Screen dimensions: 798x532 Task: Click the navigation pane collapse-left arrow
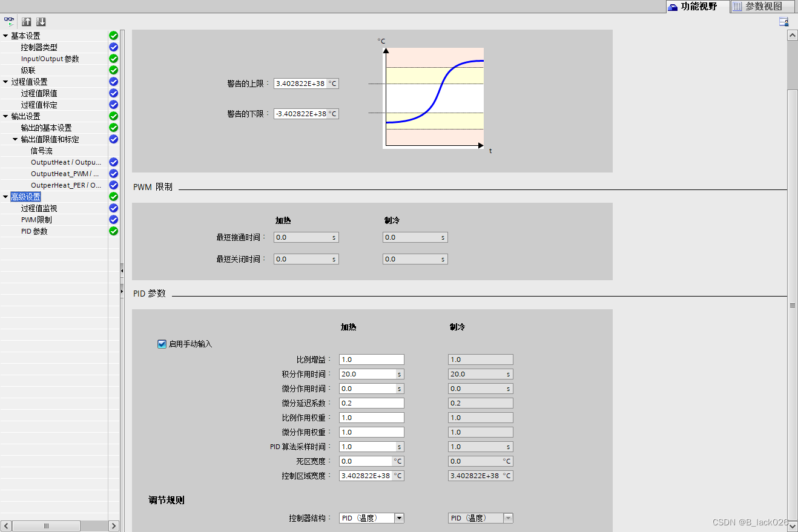point(122,270)
